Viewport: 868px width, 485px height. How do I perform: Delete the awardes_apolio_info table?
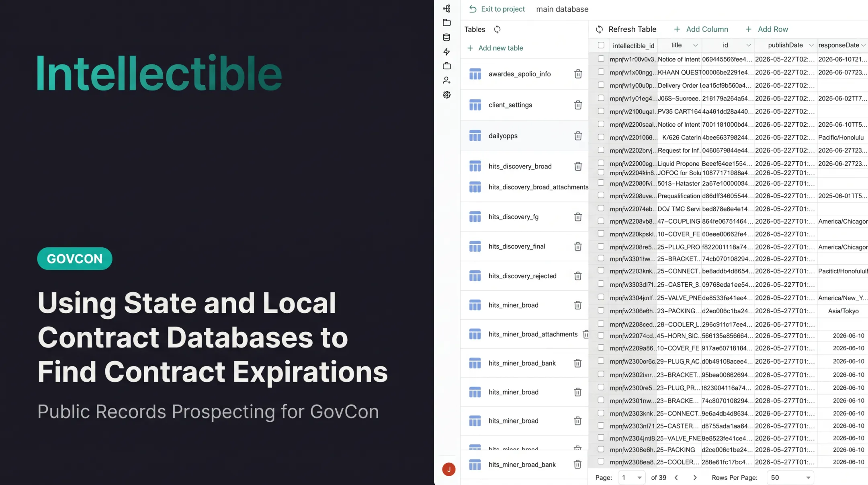tap(578, 74)
